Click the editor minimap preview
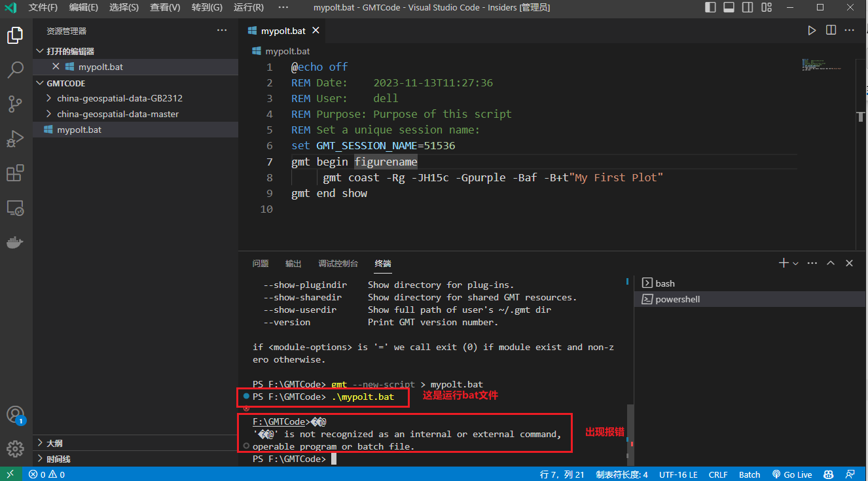The image size is (868, 481). pos(821,64)
